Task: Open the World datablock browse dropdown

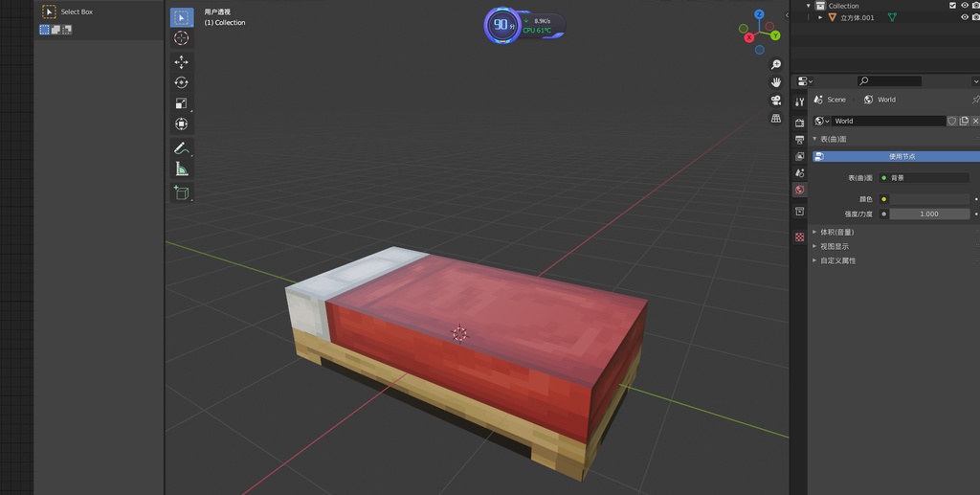Action: [x=822, y=121]
